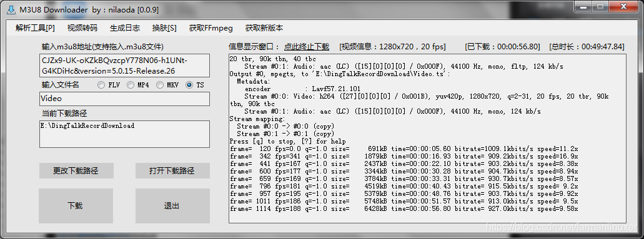Click the m3u8 address input field
This screenshot has width=644, height=239.
[x=124, y=66]
